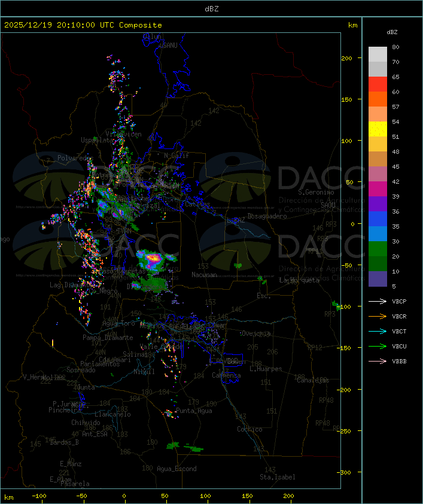
Task: Select the red swatch under 65 dBZ
Action: (378, 84)
